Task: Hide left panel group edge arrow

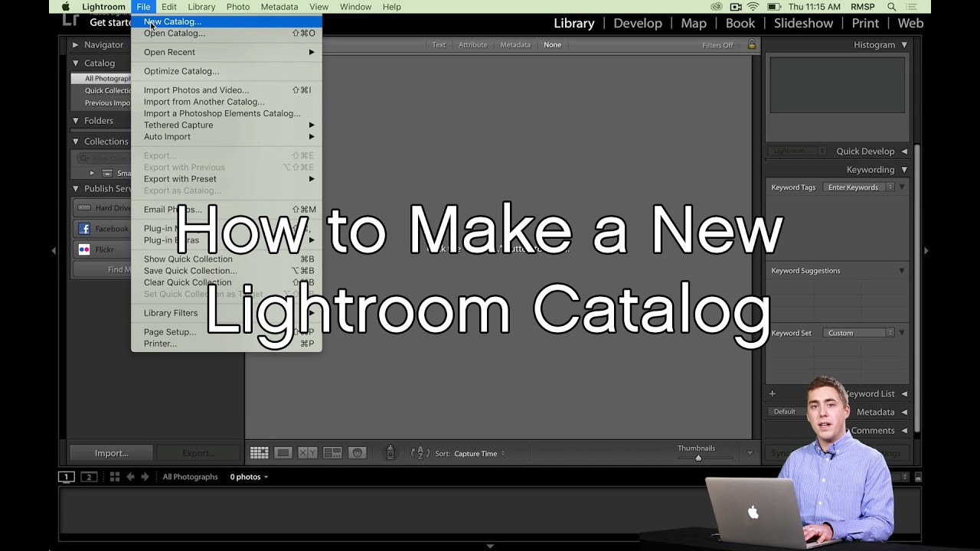Action: click(54, 250)
